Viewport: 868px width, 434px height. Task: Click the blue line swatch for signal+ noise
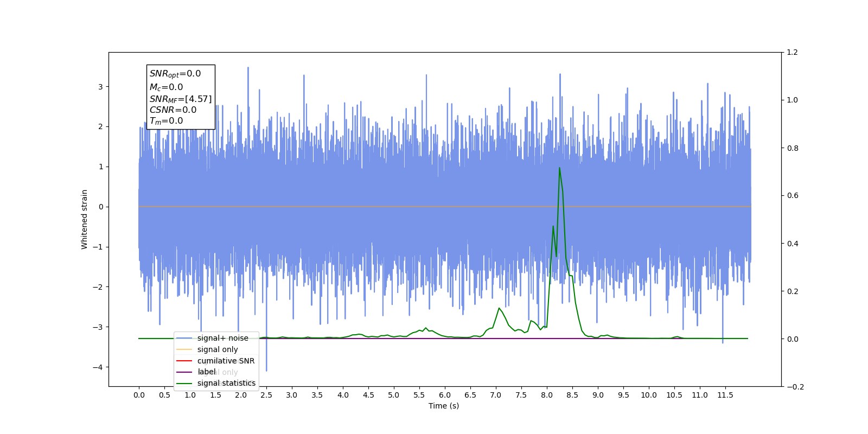tap(184, 338)
